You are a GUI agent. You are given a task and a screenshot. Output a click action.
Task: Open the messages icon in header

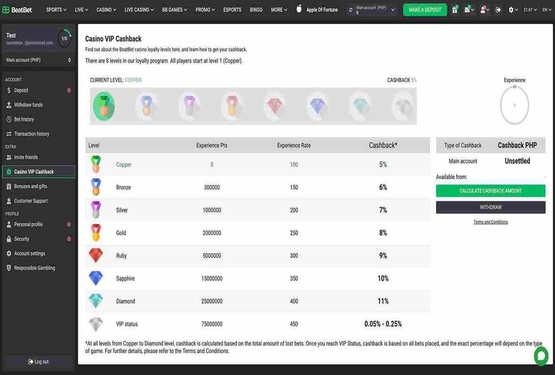tap(468, 10)
